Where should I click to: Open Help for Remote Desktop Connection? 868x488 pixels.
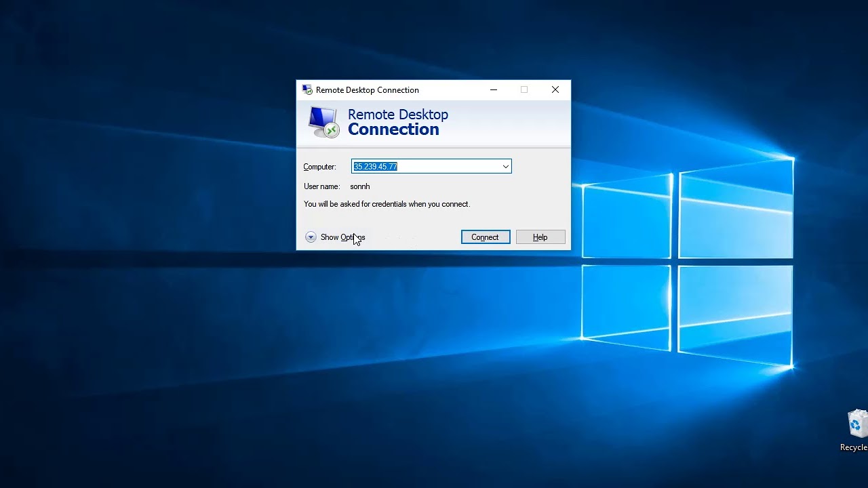click(x=540, y=237)
